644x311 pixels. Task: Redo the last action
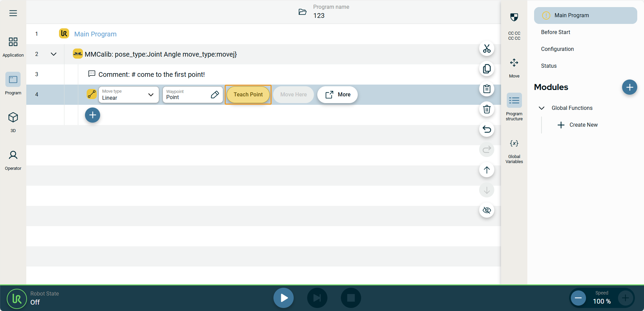(x=487, y=150)
